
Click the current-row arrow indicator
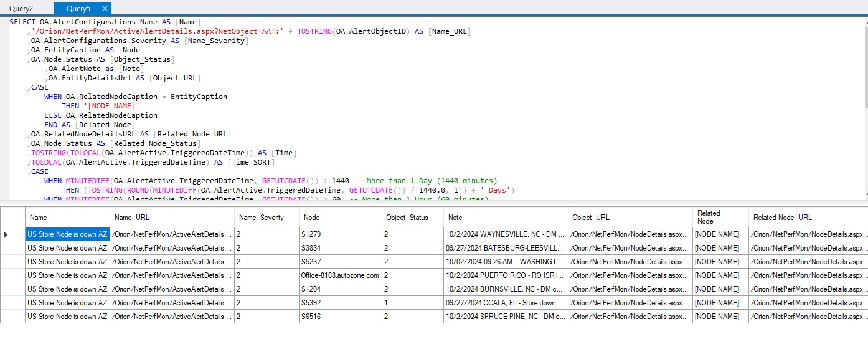7,234
